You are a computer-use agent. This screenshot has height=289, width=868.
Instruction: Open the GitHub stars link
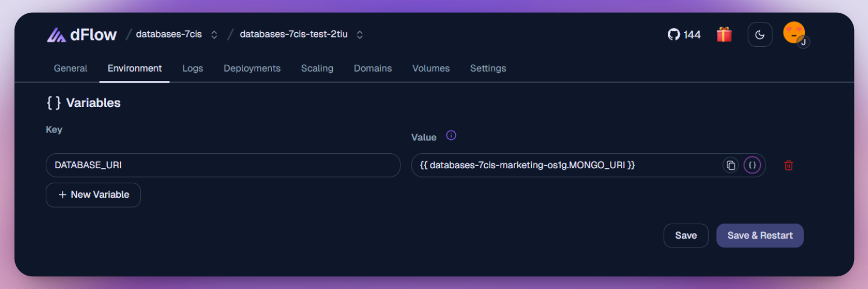(x=684, y=35)
